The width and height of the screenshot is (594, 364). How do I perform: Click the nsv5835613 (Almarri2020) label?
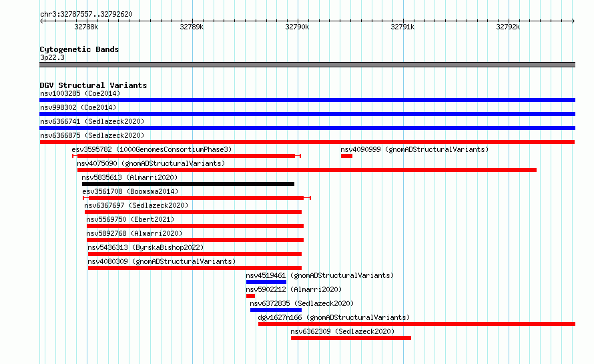tap(129, 177)
